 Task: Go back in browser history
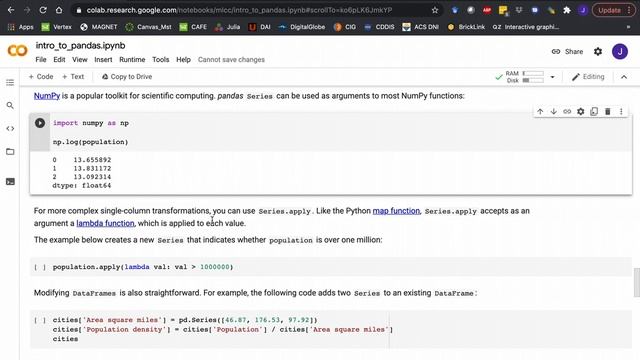(x=11, y=10)
